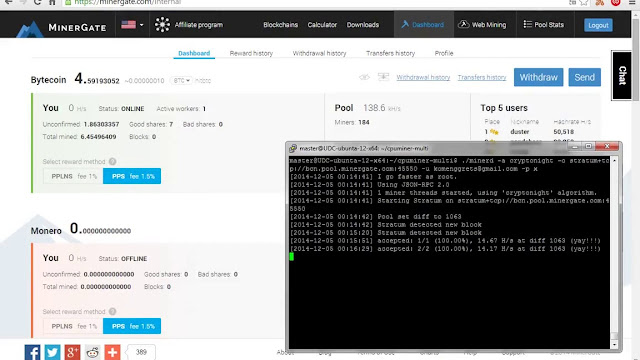This screenshot has height=360, width=640.
Task: Click the Affiliate program snowflake icon
Action: click(162, 24)
